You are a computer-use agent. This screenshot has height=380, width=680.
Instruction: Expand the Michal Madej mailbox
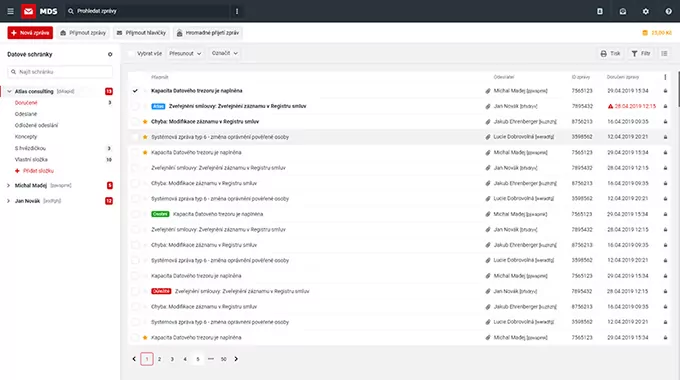point(8,186)
